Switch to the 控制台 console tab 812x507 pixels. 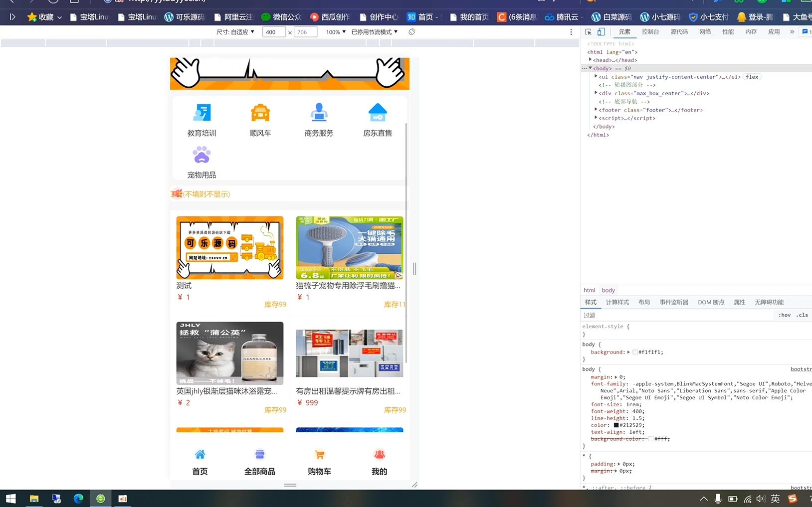pyautogui.click(x=650, y=32)
